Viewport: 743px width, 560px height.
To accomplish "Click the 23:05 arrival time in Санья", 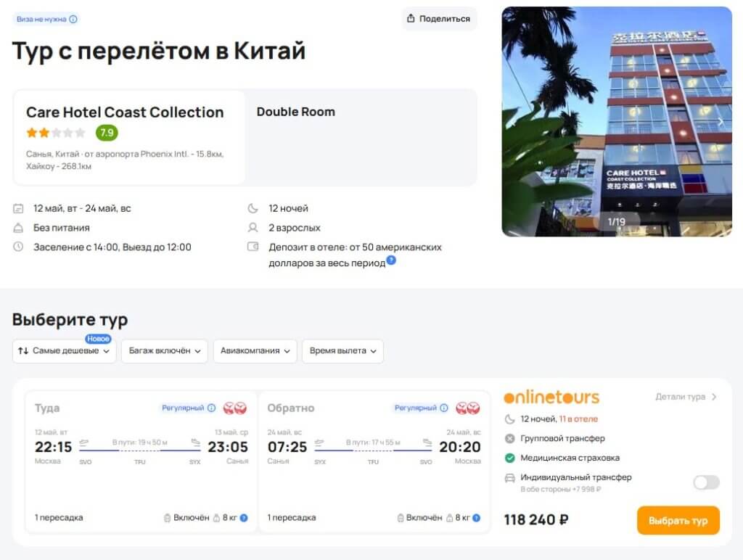I will click(x=228, y=447).
